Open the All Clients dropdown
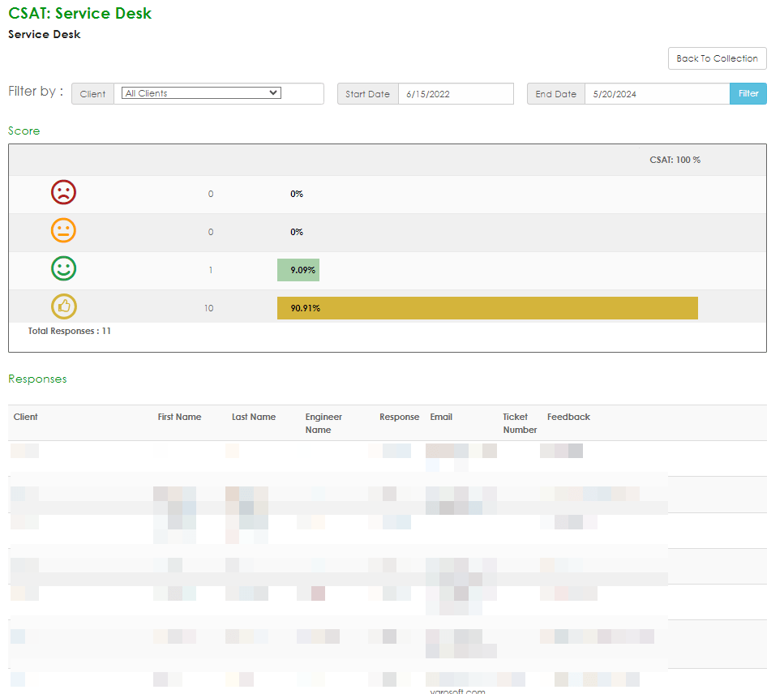This screenshot has width=784, height=694. [x=201, y=93]
